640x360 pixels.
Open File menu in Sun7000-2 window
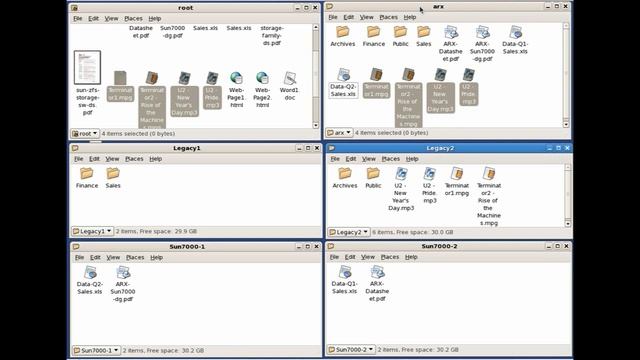click(334, 257)
